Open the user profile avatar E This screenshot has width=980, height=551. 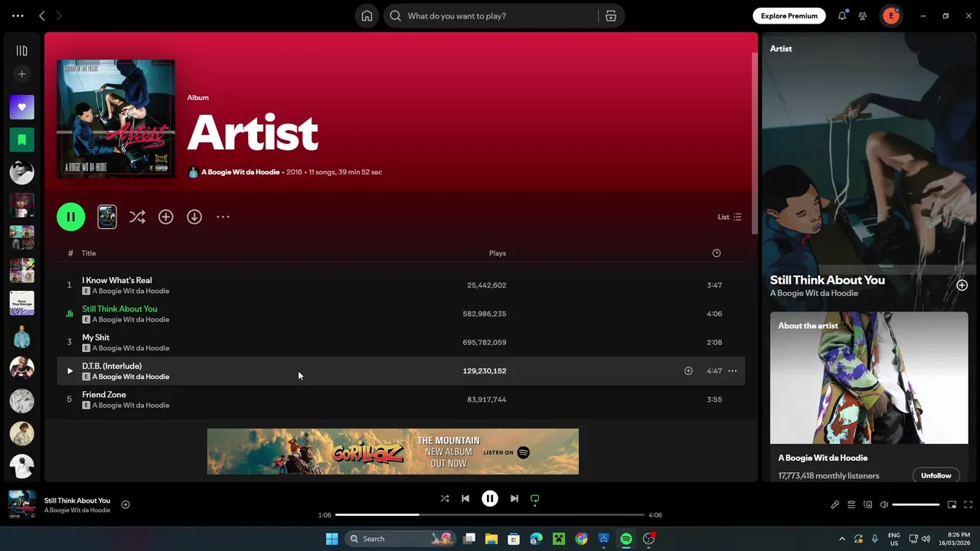tap(890, 15)
